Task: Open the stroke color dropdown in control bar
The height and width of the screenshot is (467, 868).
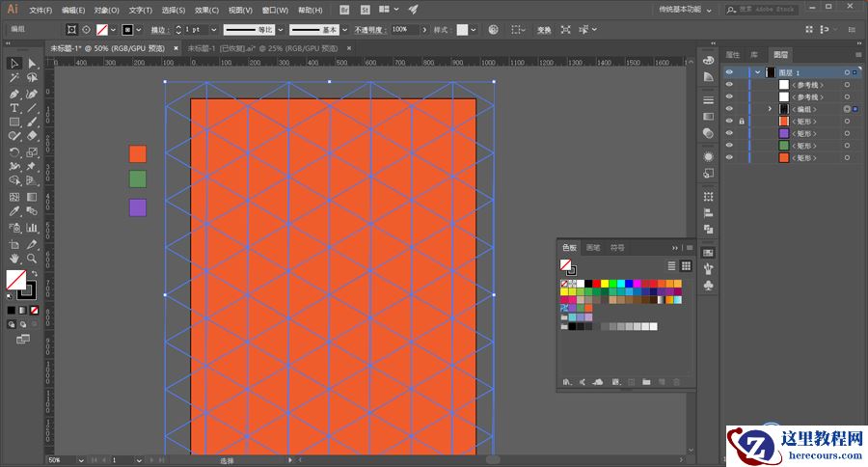Action: tap(138, 29)
